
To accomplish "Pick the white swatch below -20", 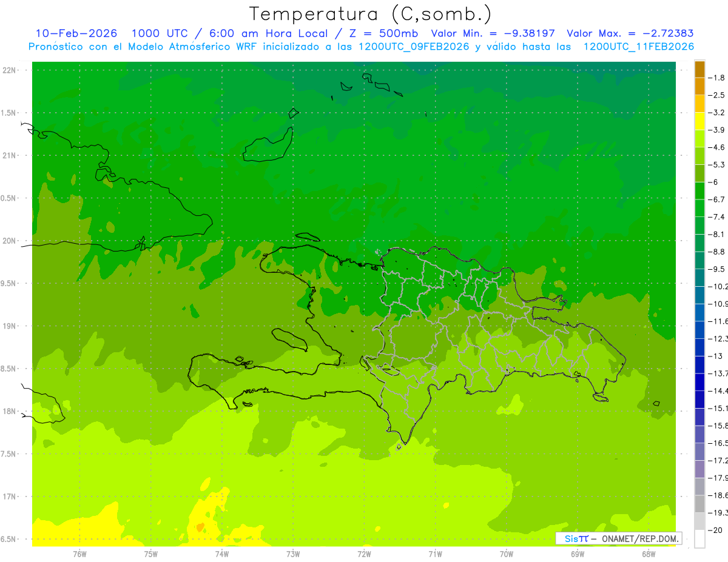I will [x=699, y=538].
